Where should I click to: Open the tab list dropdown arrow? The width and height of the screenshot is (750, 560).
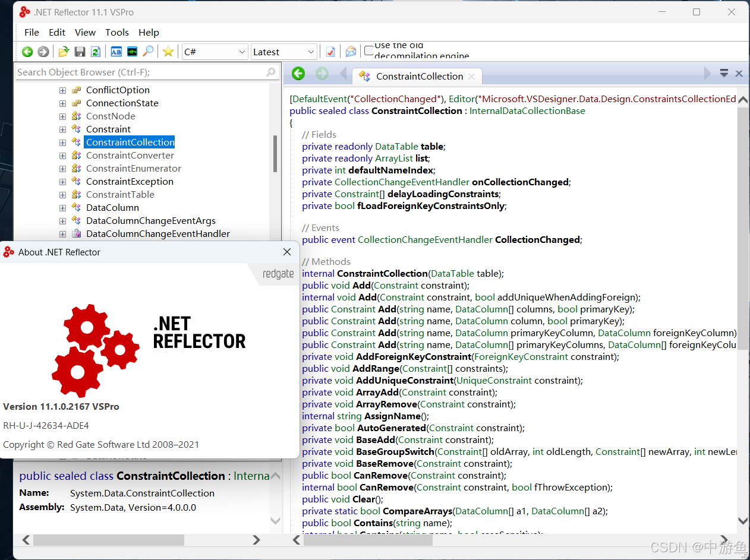[x=724, y=74]
